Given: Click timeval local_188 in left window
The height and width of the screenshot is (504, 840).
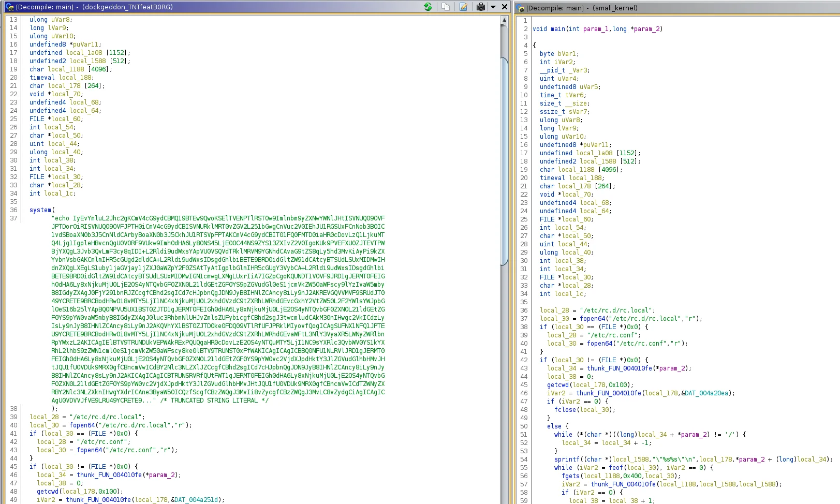Looking at the screenshot, I should tap(62, 78).
